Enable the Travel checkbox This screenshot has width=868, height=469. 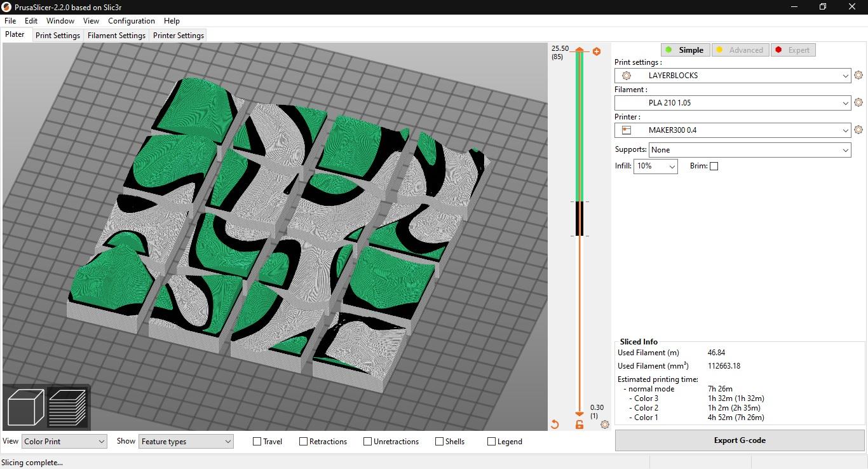[257, 442]
